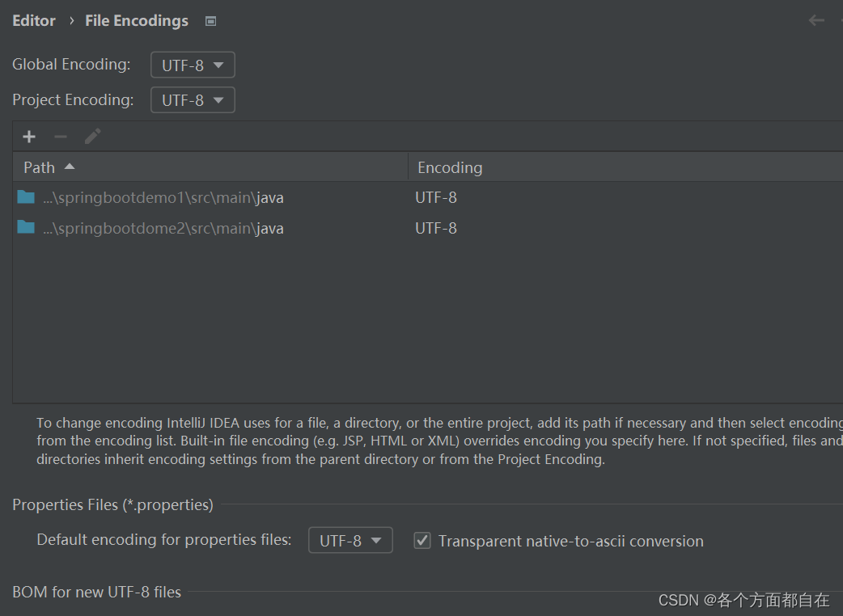The height and width of the screenshot is (616, 843).
Task: Open the Global Encoding dropdown
Action: point(192,65)
